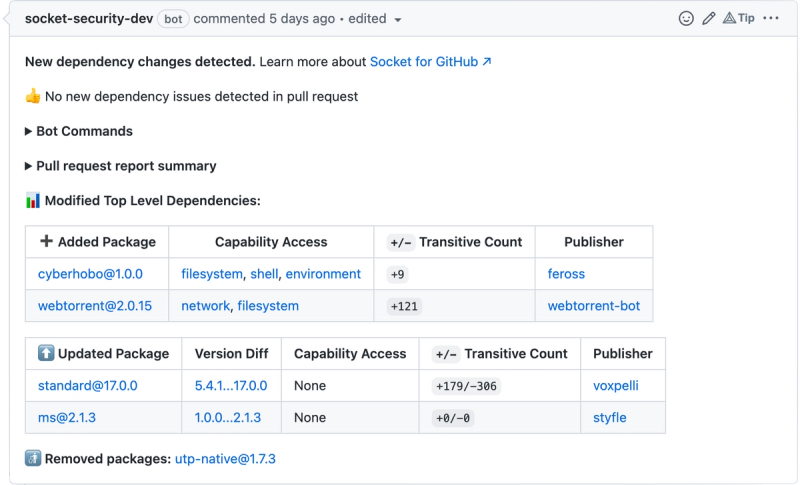Open the 1.0.0...2.1.3 version diff
Screen dimensions: 800x485
click(228, 418)
